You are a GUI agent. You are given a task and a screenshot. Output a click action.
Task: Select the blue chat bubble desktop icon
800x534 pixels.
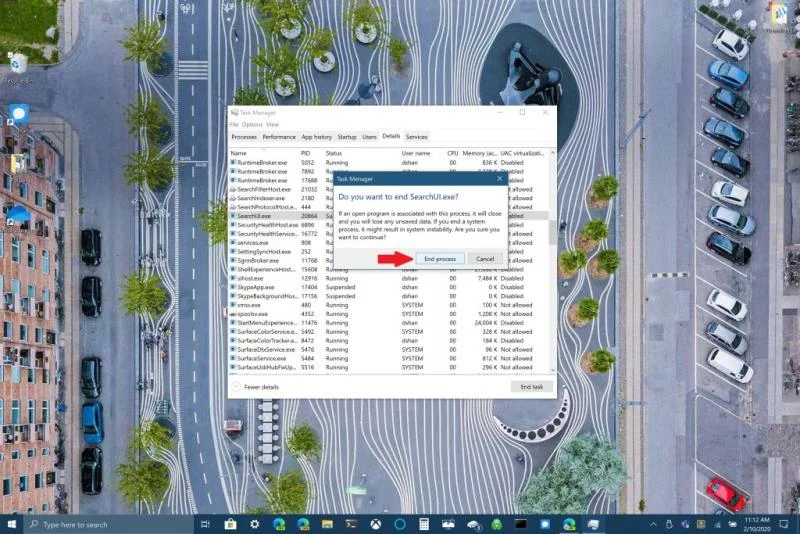[18, 115]
